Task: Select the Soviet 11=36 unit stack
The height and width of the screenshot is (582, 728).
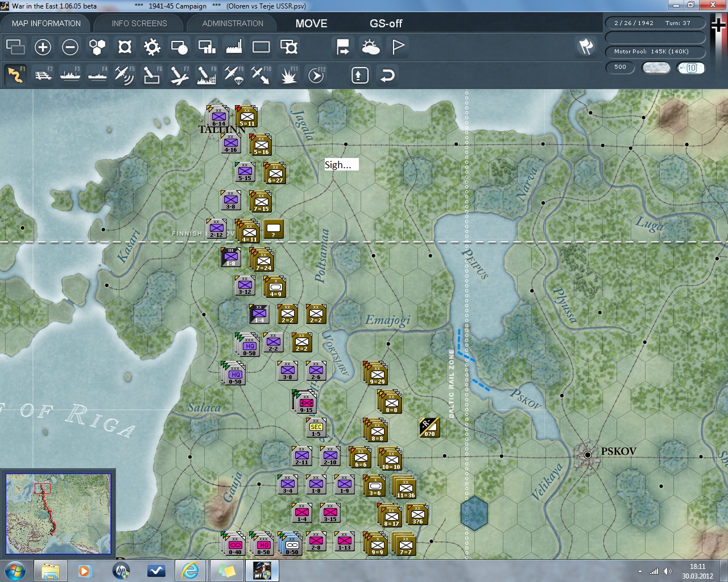Action: click(405, 487)
